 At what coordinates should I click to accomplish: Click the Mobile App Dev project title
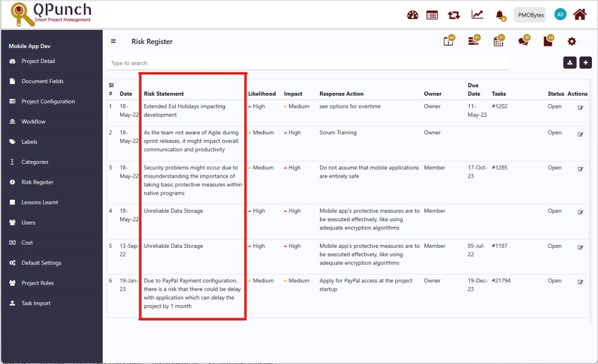(29, 46)
